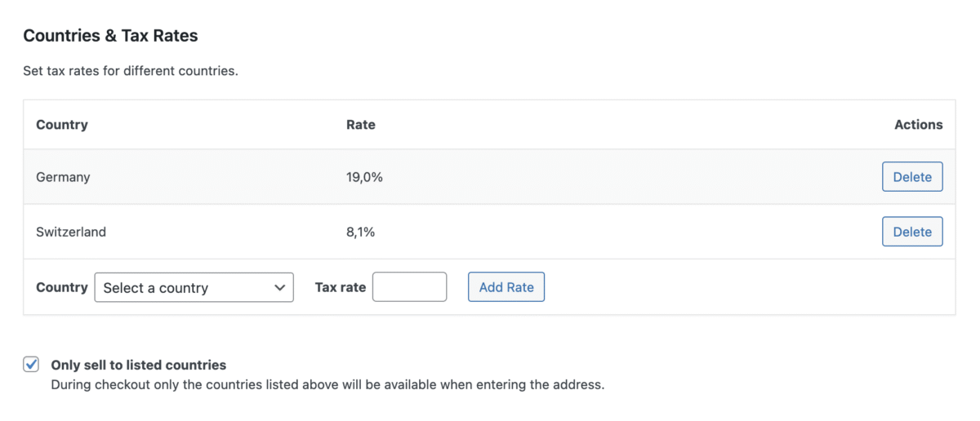Viewport: 980px width, 421px height.
Task: Click the Only sell to listed countries label
Action: 138,366
